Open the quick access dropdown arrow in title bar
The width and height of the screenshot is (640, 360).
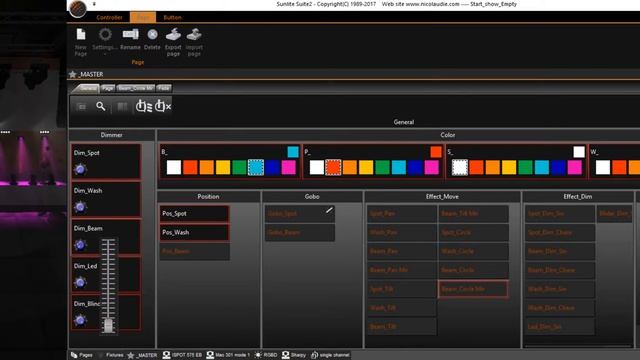[x=94, y=4]
